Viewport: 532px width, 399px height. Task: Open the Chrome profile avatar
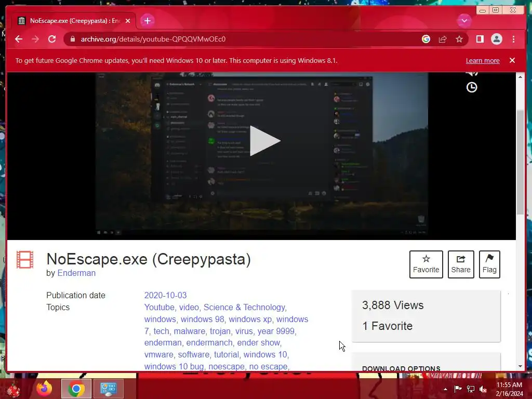[x=496, y=39]
